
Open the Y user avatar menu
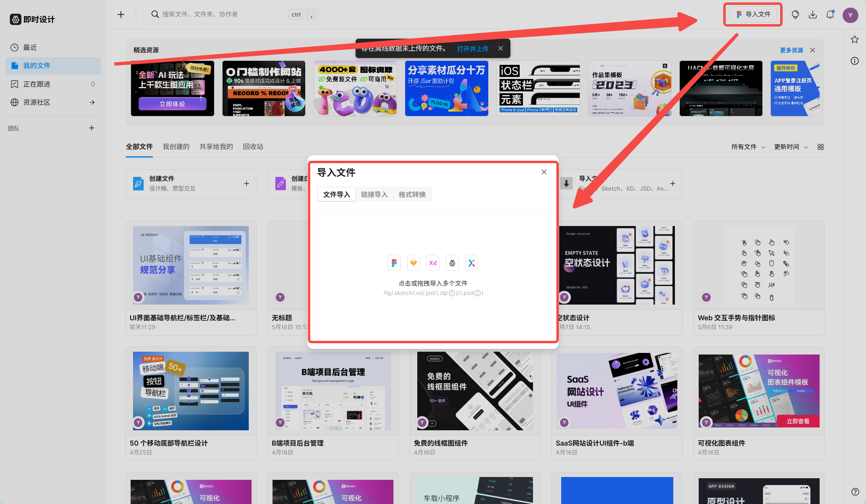(850, 15)
